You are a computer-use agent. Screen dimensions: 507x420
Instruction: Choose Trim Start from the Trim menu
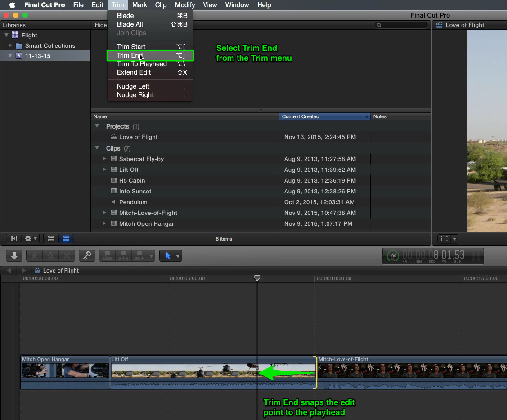tap(150, 47)
